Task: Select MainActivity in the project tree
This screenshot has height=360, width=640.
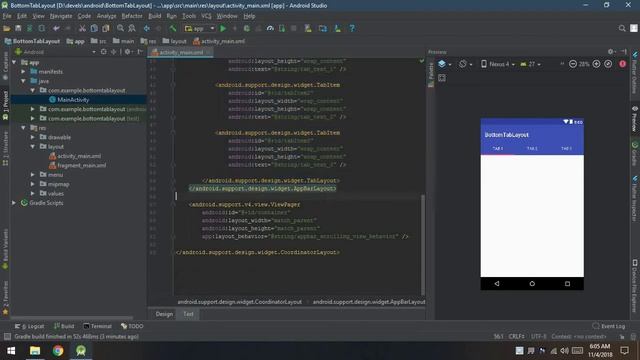Action: coord(73,100)
